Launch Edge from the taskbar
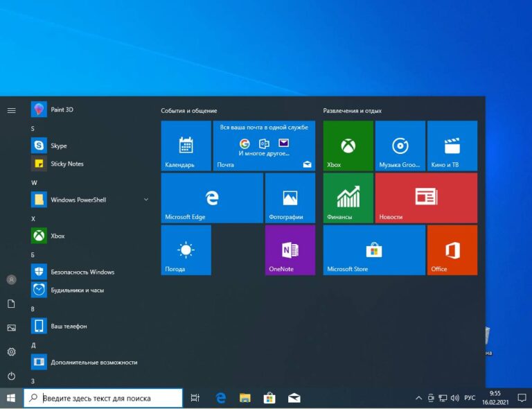 coord(221,398)
